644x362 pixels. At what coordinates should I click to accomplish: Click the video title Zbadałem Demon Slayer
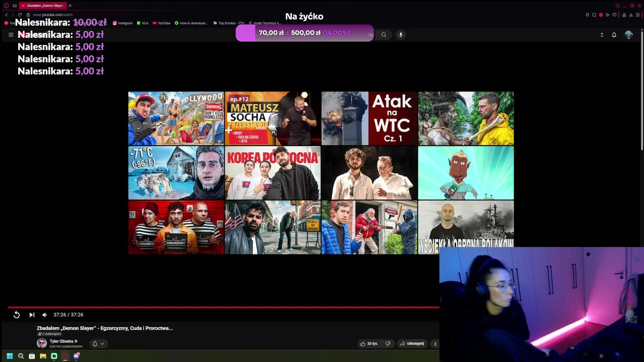coord(105,328)
